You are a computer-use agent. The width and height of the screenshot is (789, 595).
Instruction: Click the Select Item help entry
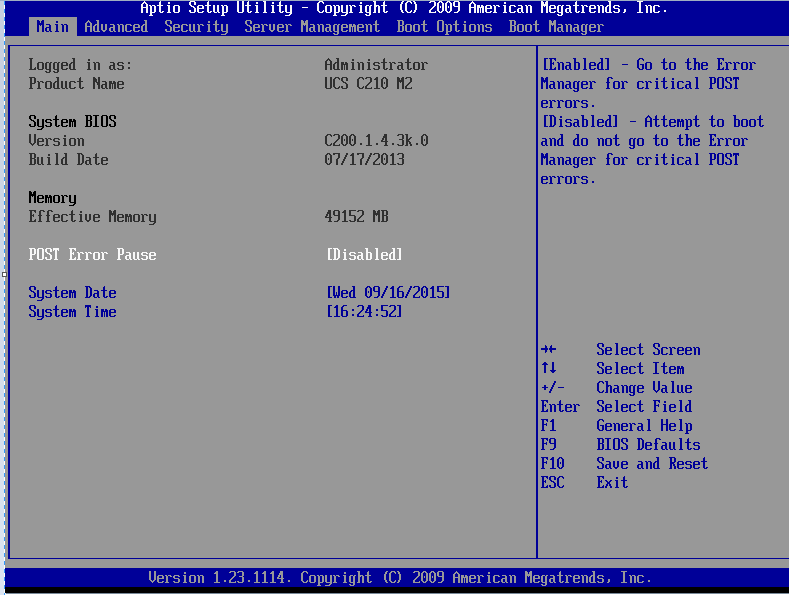click(640, 368)
